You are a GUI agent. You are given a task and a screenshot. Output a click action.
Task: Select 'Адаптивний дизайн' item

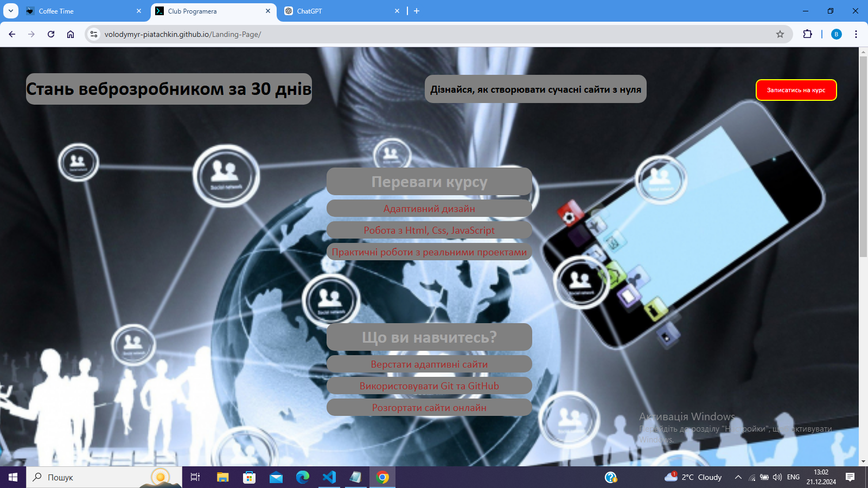[x=429, y=208]
